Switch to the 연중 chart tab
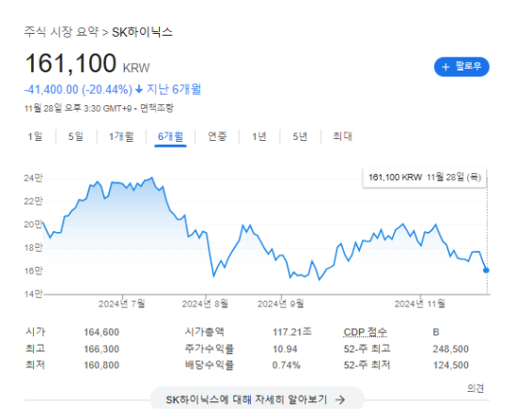 pyautogui.click(x=217, y=136)
